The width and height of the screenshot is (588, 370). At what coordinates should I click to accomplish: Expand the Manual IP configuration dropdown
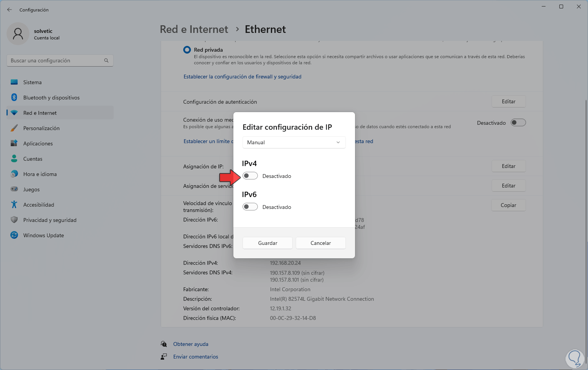pos(294,142)
